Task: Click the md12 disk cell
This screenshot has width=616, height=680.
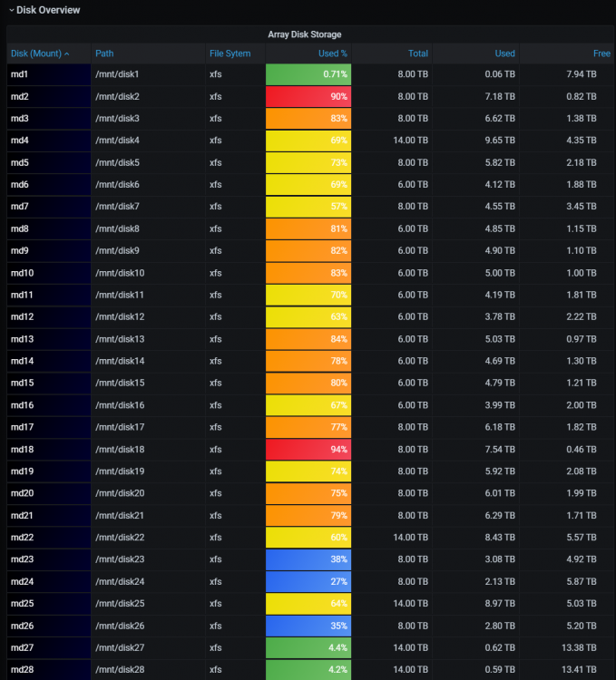Action: tap(49, 316)
